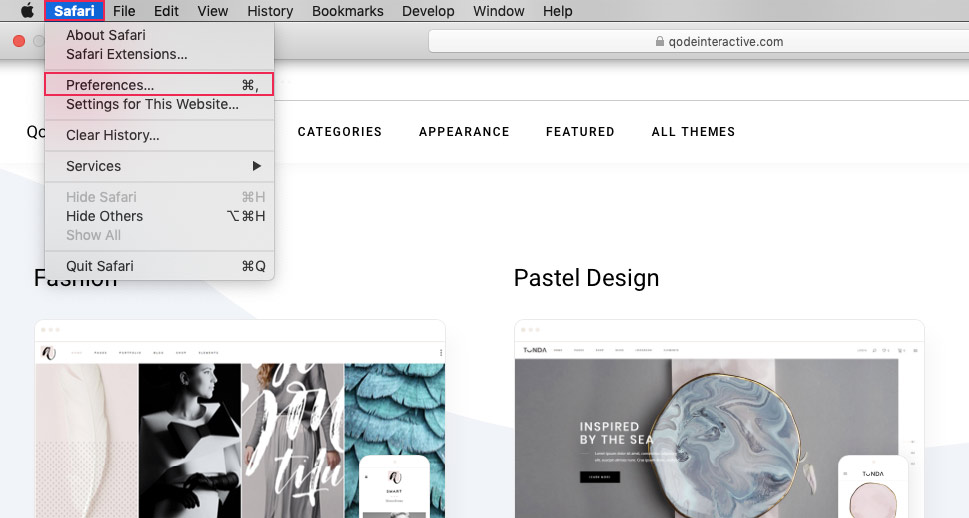
Task: Choose Clear History…
Action: (159, 135)
